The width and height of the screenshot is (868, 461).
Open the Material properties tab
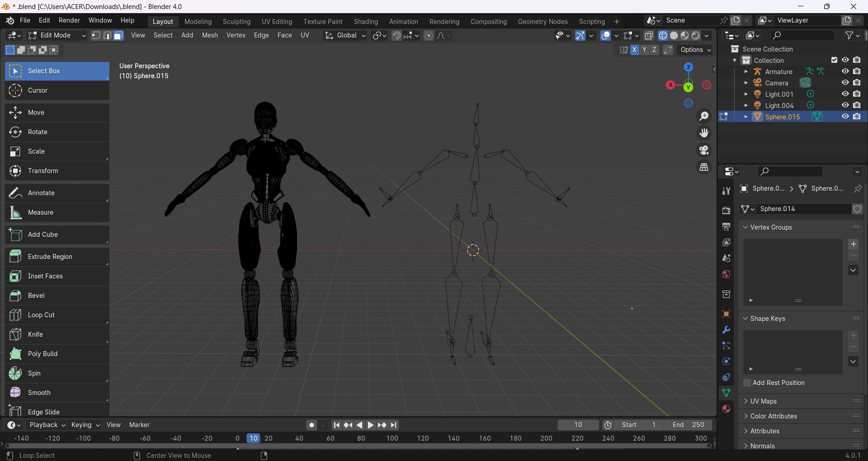pyautogui.click(x=726, y=409)
